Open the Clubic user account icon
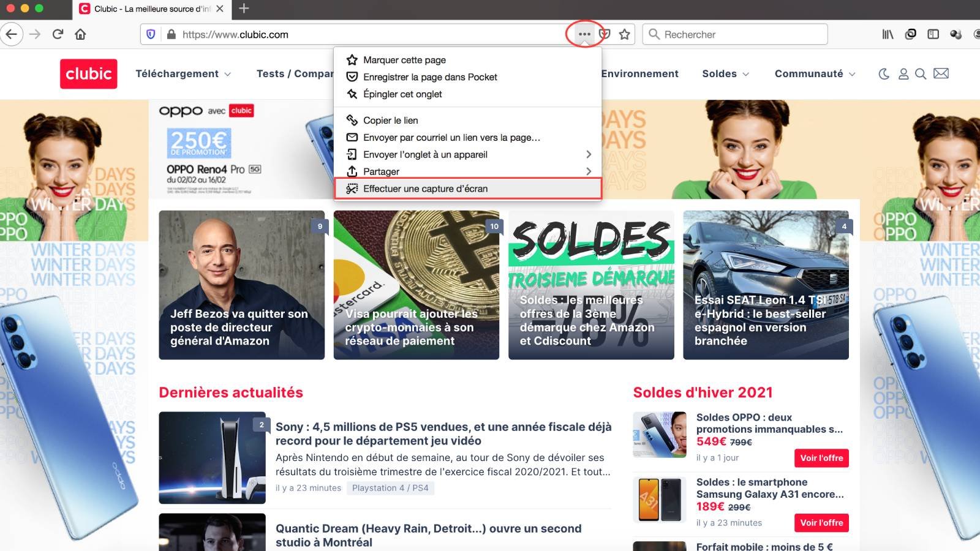This screenshot has width=980, height=551. pos(903,73)
